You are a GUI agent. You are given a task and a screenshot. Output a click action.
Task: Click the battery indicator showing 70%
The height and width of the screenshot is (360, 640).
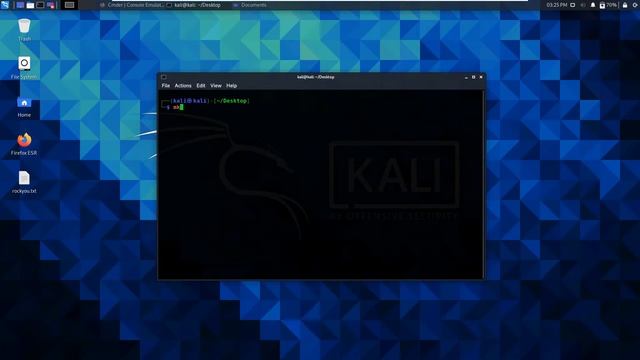(608, 5)
